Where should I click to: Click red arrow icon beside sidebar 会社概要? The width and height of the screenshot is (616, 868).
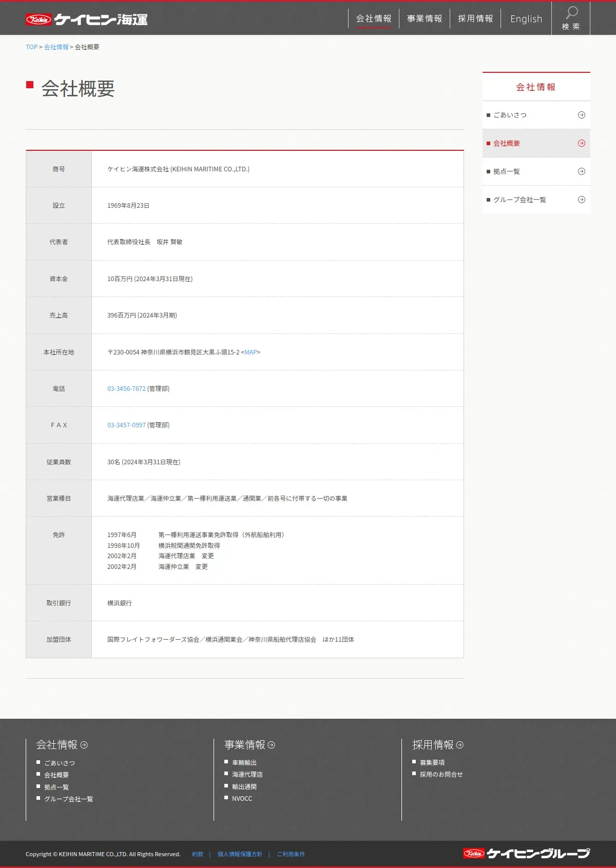tap(582, 143)
